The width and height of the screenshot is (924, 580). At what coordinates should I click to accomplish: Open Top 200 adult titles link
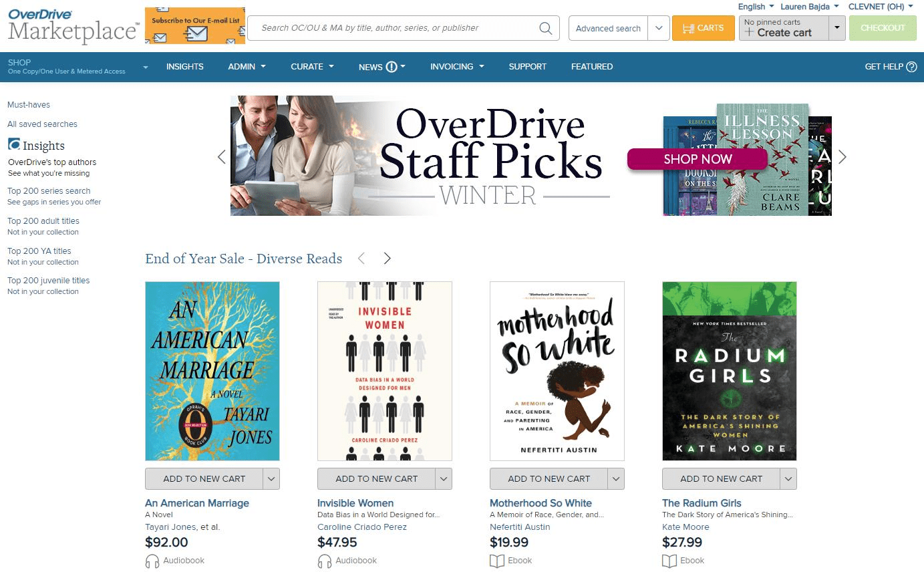click(43, 221)
